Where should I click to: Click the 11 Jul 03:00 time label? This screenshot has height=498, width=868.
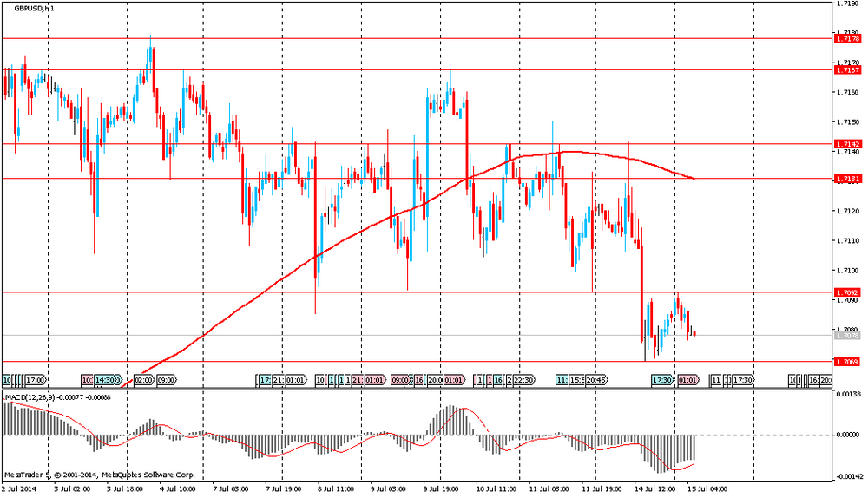(549, 489)
